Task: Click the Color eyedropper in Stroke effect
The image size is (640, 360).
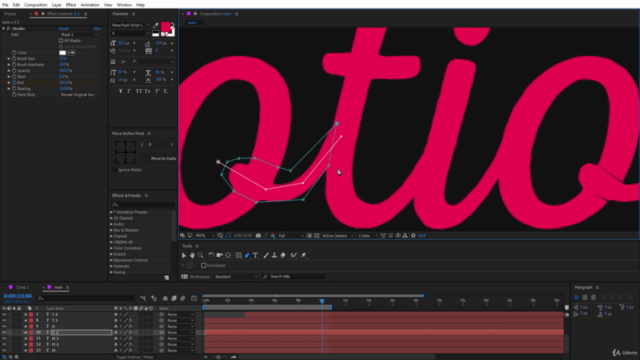Action: pyautogui.click(x=71, y=53)
